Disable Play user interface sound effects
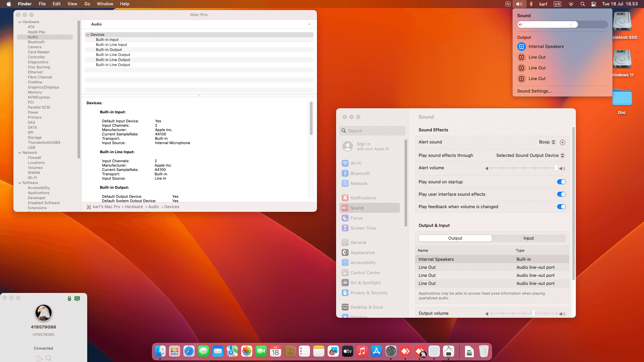644x362 pixels. click(561, 194)
